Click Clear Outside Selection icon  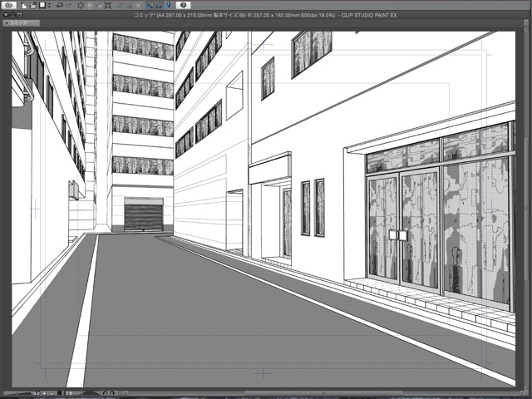click(90, 6)
